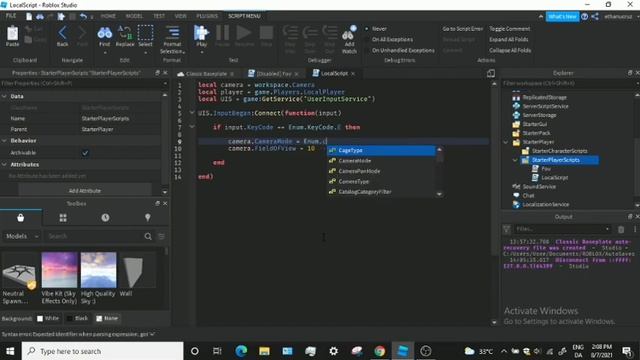The width and height of the screenshot is (640, 360).
Task: Switch to the Classic Baseplate tab
Action: (x=207, y=74)
